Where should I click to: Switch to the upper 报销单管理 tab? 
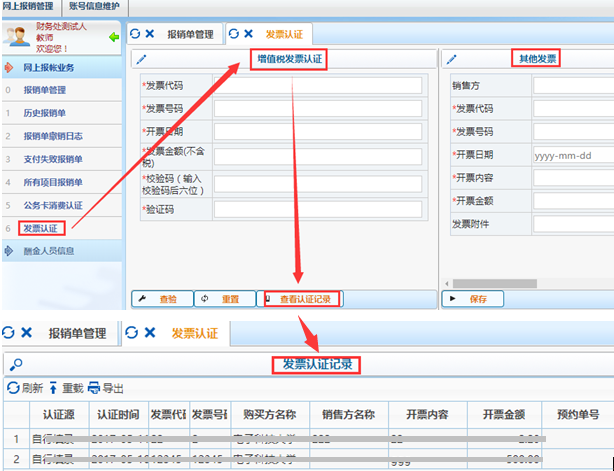[x=190, y=34]
